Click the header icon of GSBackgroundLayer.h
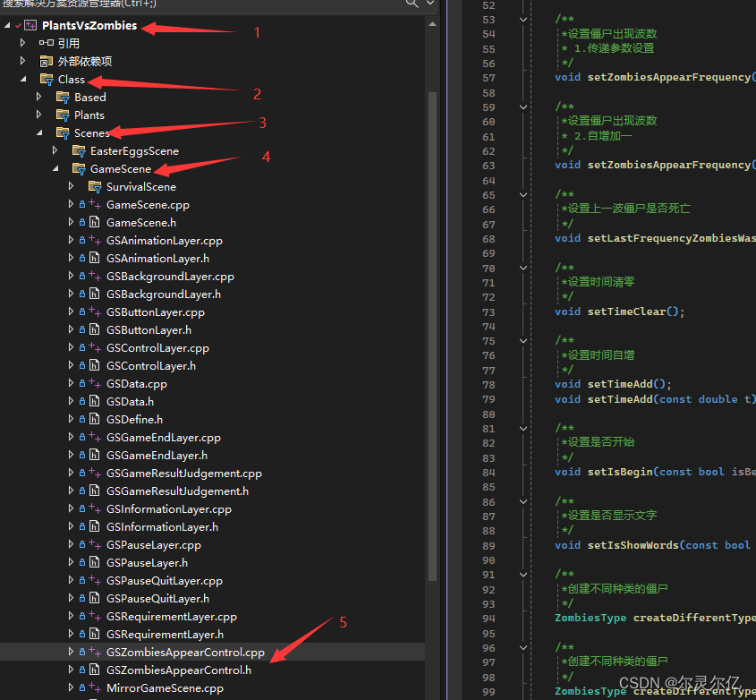756x700 pixels. click(95, 294)
